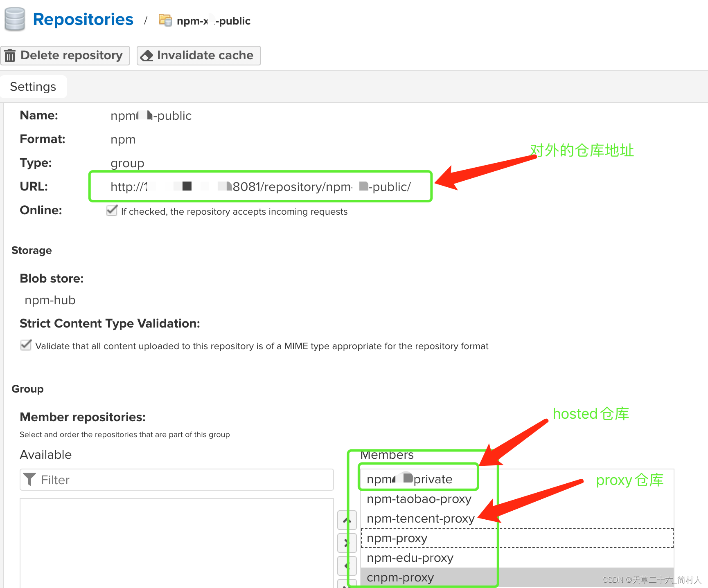Click inside the empty Available repositories list

click(x=177, y=543)
